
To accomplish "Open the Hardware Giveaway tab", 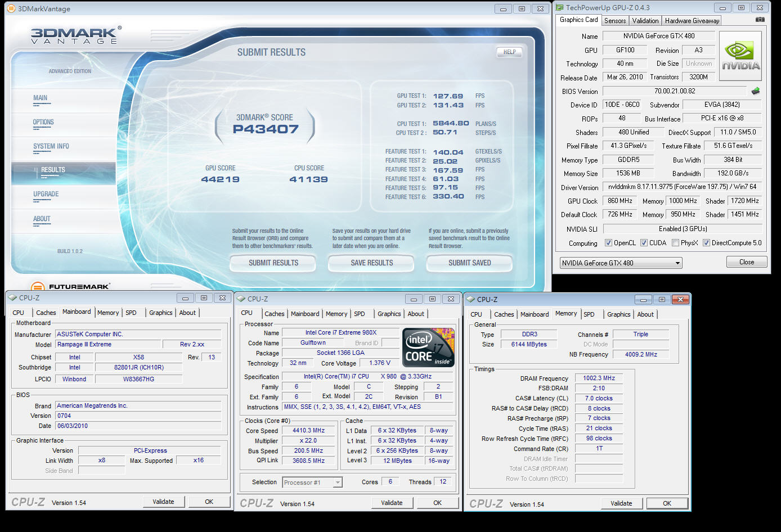I will [692, 21].
